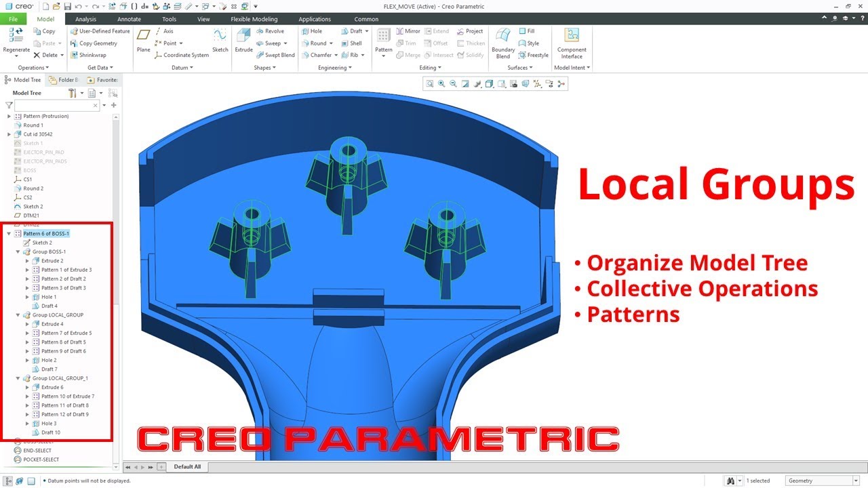
Task: Collapse the Group LOCAL_GROUP node
Action: click(18, 315)
